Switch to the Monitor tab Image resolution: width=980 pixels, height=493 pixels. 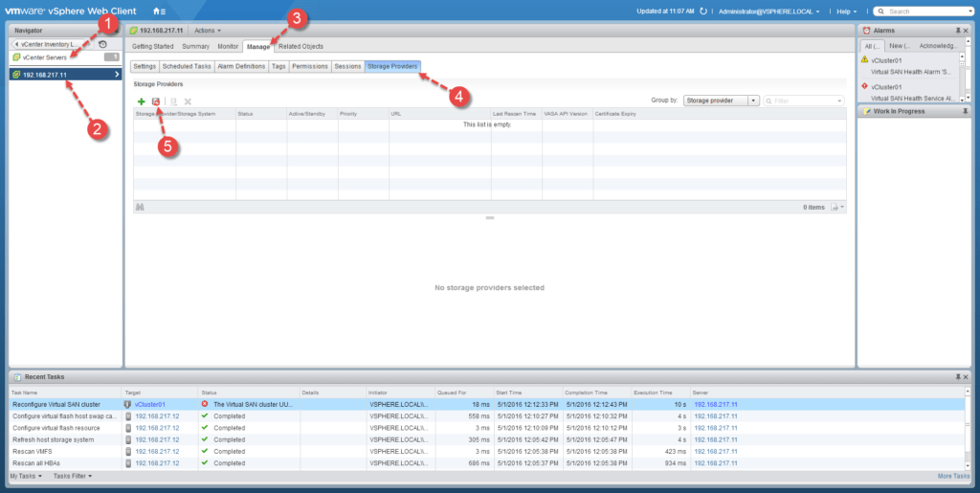(228, 46)
